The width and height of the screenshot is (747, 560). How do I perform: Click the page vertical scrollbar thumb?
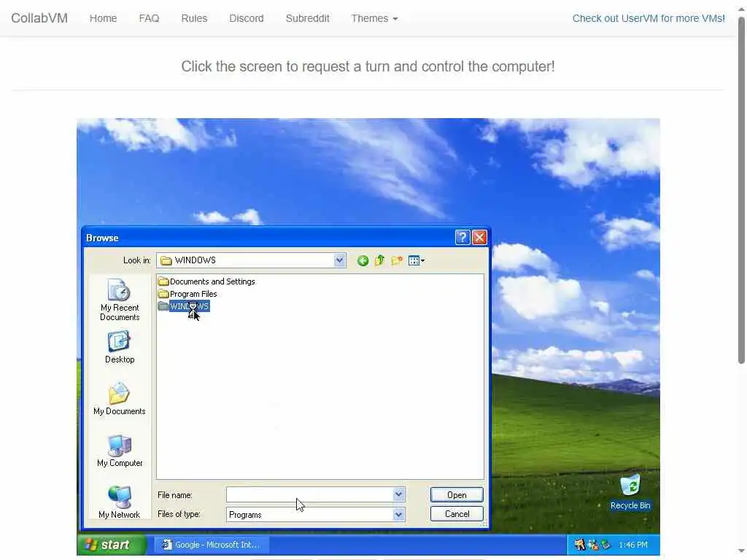pyautogui.click(x=741, y=190)
